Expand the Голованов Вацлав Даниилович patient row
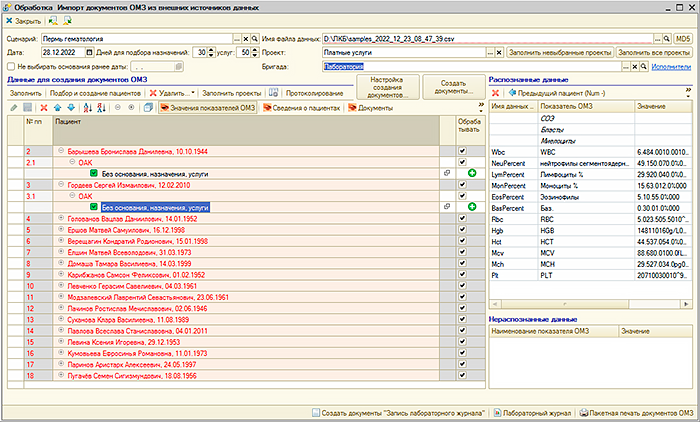 coord(60,218)
